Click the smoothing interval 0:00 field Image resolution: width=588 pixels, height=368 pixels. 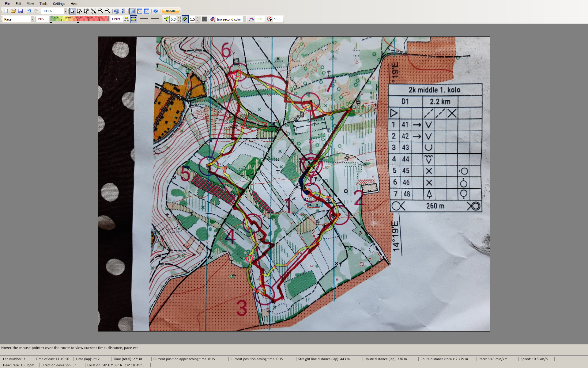point(259,19)
